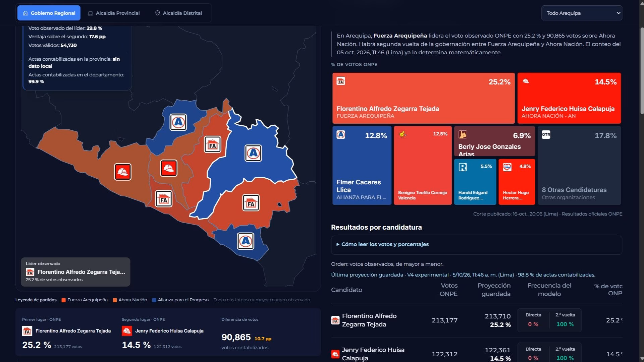644x362 pixels.
Task: Click the party logo in Berly Jose tile
Action: click(x=463, y=135)
